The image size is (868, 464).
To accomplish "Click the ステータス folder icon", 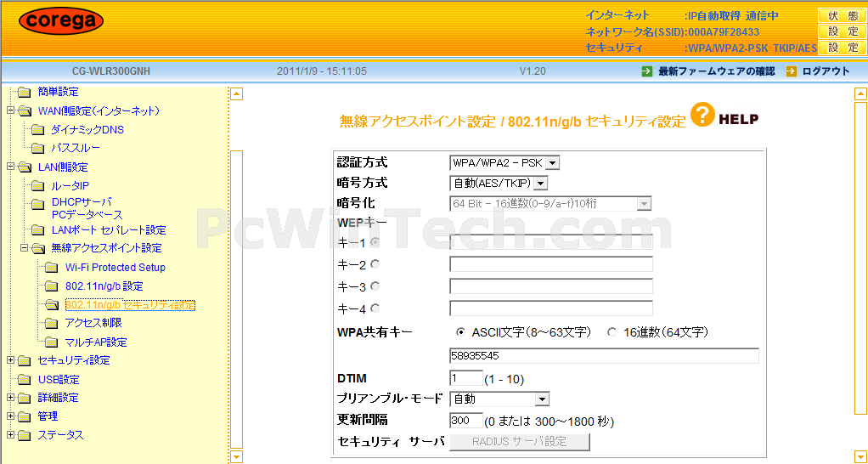I will [x=24, y=435].
